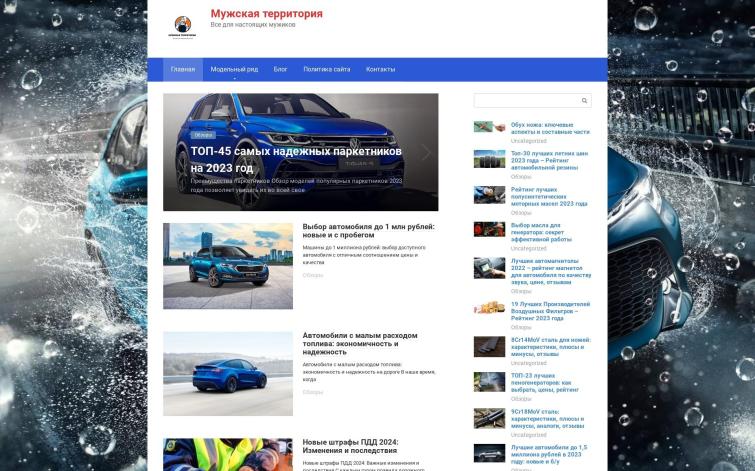Viewport: 755px width, 471px height.
Task: Click the 1,5 миллиона cars sidebar thumbnail
Action: (x=489, y=453)
